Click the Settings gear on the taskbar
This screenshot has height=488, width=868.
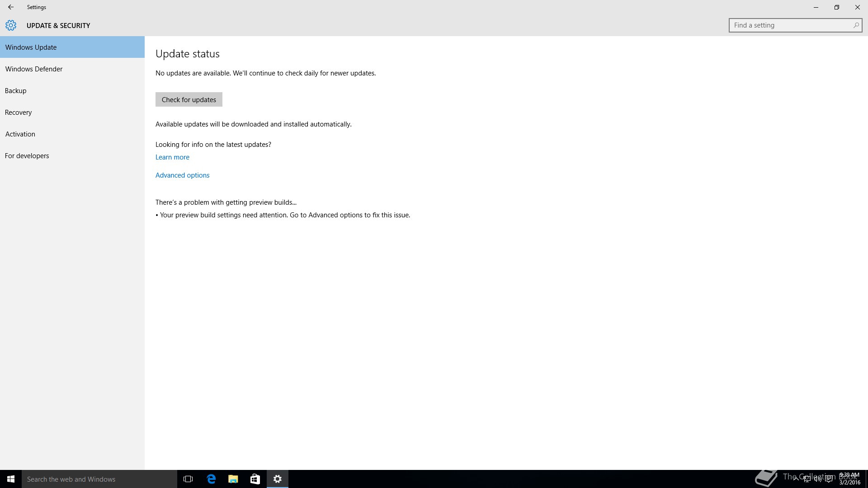point(278,479)
